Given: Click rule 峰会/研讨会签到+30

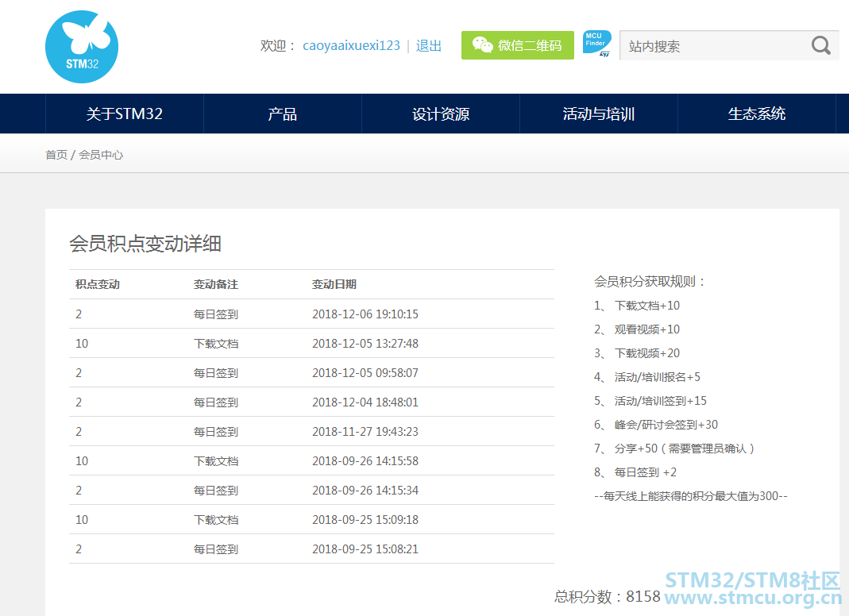Looking at the screenshot, I should tap(666, 425).
